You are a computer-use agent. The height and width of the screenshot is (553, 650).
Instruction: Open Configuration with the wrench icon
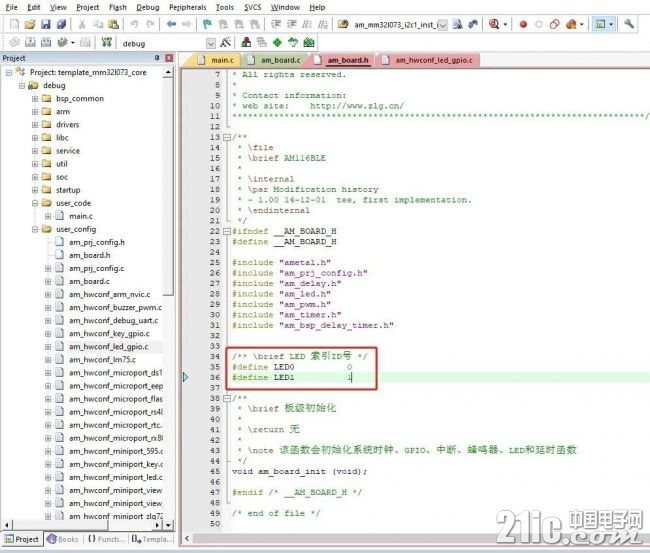coord(629,24)
